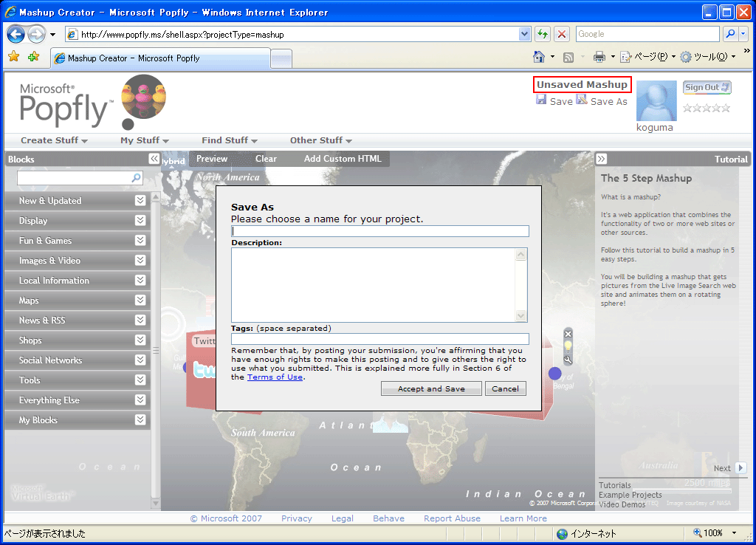Expand the Fun & Games category
Image resolution: width=756 pixels, height=545 pixels.
[140, 240]
